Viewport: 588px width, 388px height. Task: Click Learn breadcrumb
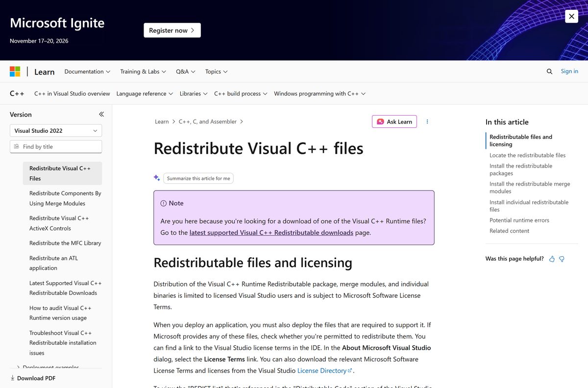pos(162,121)
